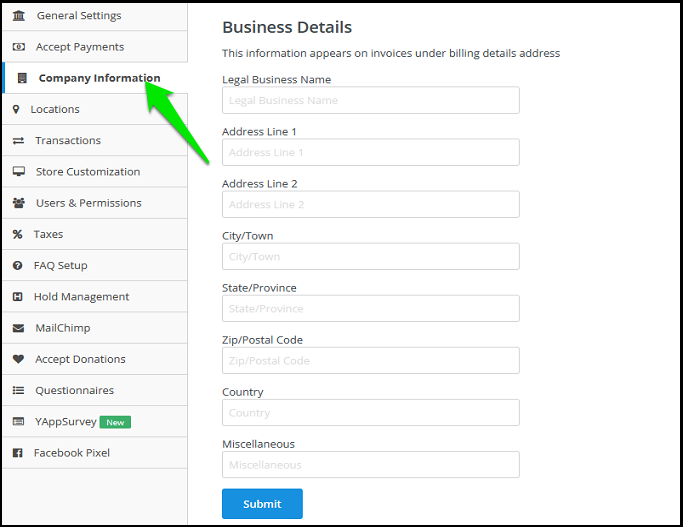Open the Hold Management section
The width and height of the screenshot is (683, 527).
click(82, 297)
